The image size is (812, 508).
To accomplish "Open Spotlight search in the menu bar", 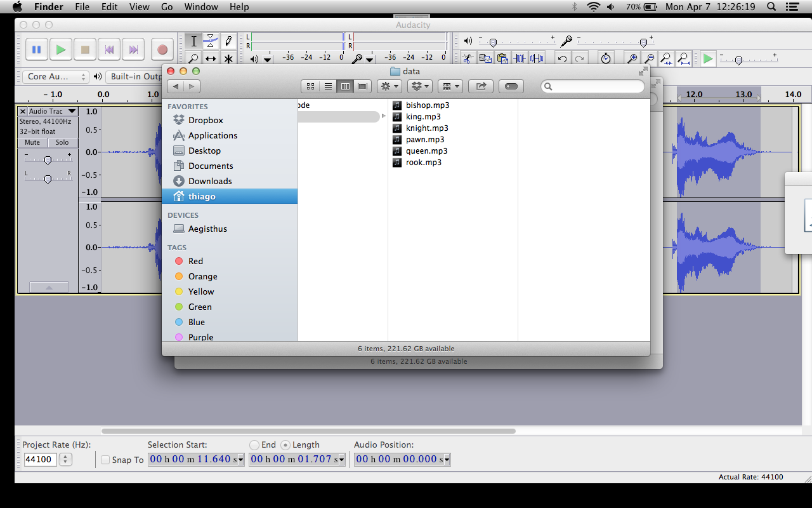I will 771,7.
